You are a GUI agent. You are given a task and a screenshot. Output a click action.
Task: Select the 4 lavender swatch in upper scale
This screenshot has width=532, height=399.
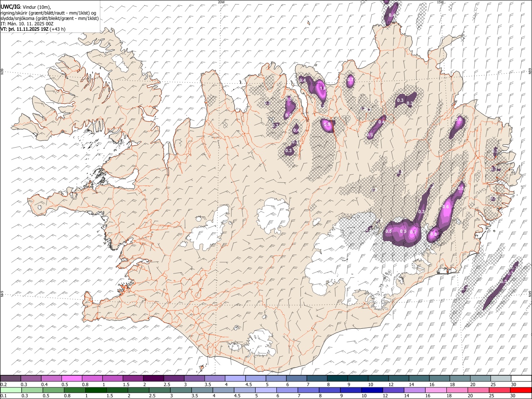click(x=235, y=378)
